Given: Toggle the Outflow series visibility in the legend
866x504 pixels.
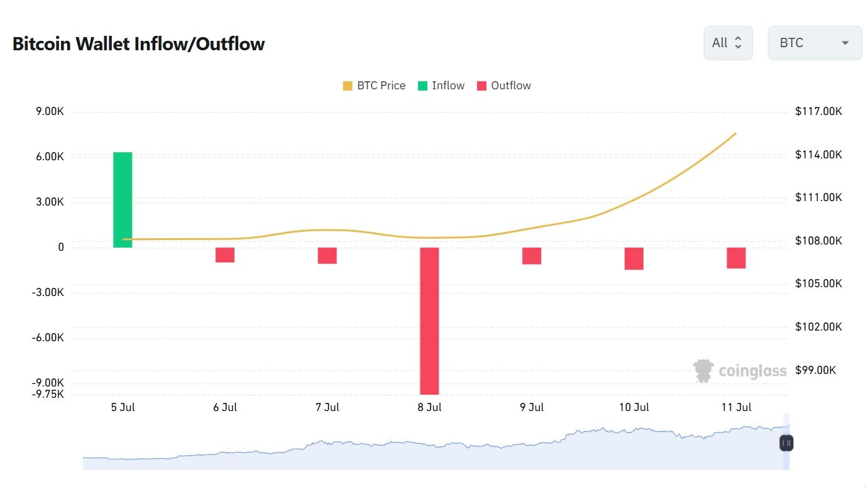Looking at the screenshot, I should click(505, 85).
